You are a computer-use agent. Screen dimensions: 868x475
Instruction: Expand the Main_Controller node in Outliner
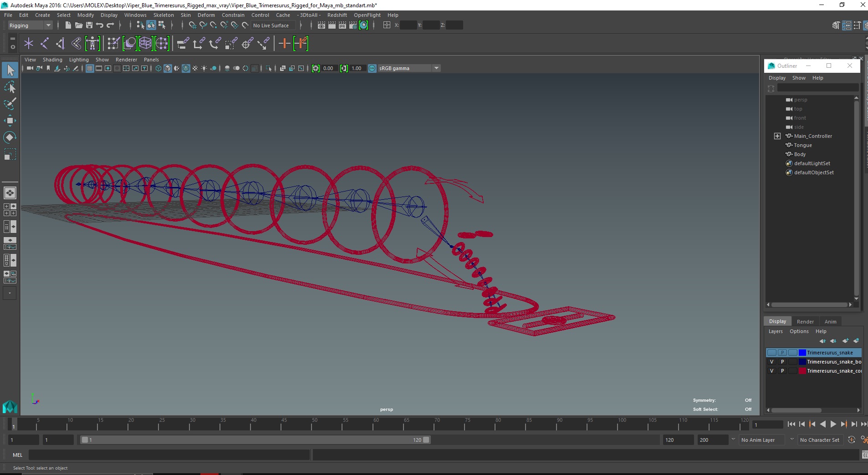[x=777, y=136]
